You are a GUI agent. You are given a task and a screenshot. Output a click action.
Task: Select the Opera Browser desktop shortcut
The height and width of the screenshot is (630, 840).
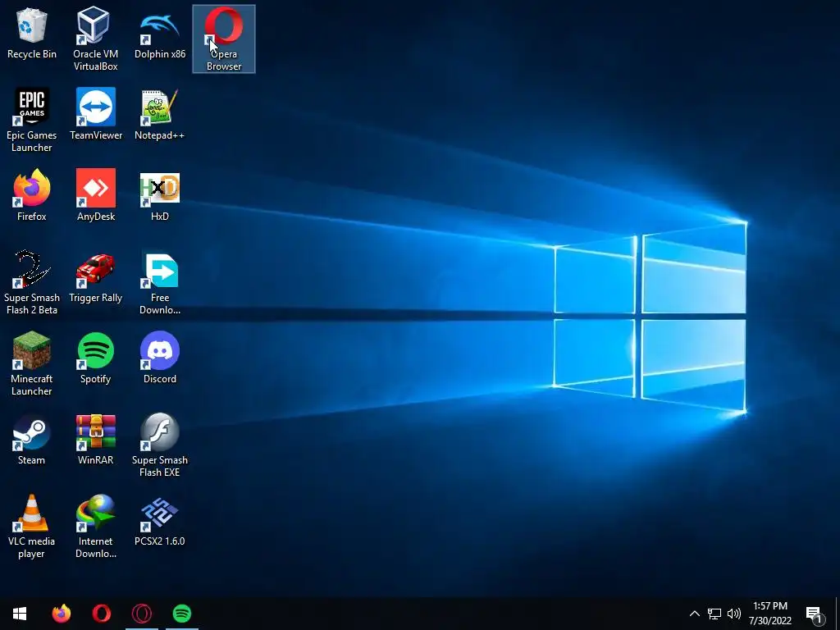[224, 39]
